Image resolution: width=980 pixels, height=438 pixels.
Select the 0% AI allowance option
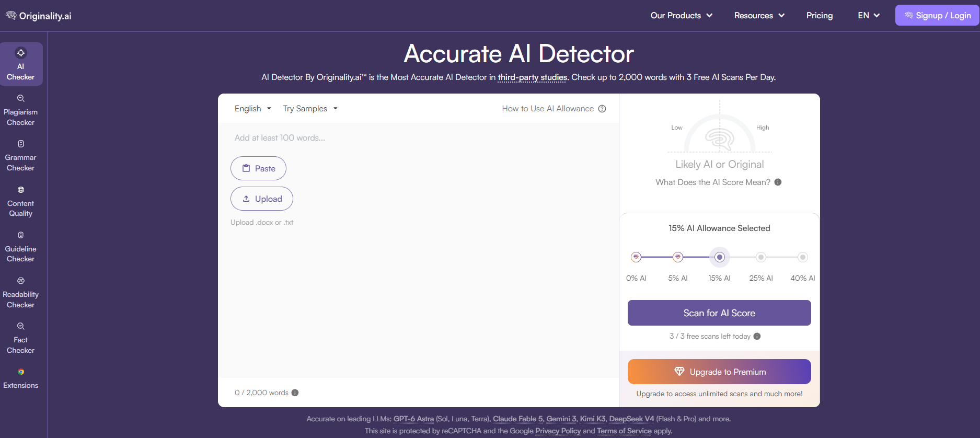coord(636,257)
